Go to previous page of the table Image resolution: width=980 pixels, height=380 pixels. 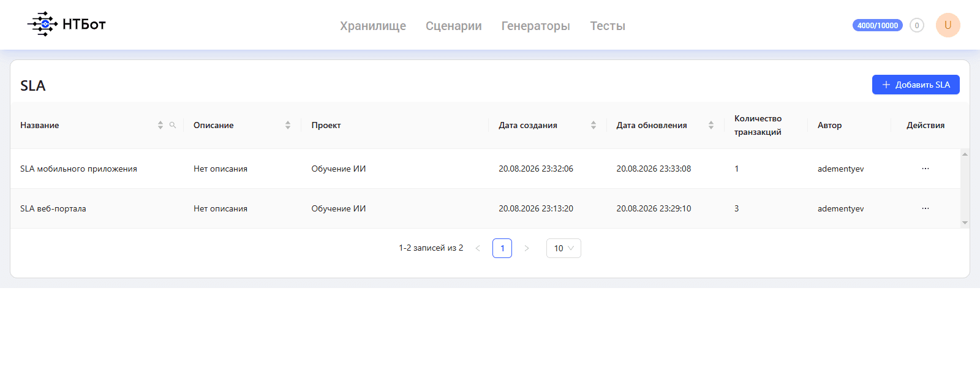click(x=478, y=248)
